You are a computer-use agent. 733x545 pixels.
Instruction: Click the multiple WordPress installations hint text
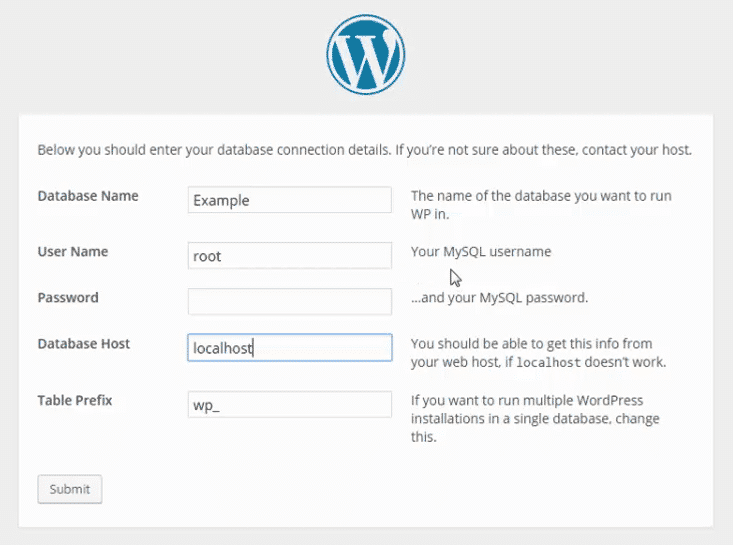[x=535, y=418]
